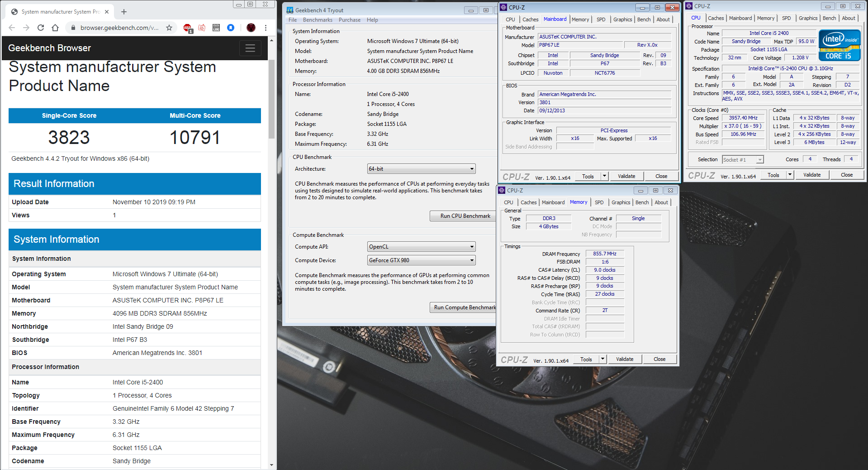
Task: Click the Level 3 cache value 6 MBytes
Action: pos(814,142)
